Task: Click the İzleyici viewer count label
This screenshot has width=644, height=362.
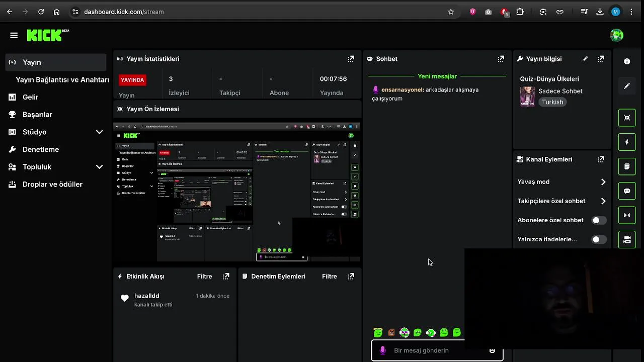Action: (x=179, y=93)
